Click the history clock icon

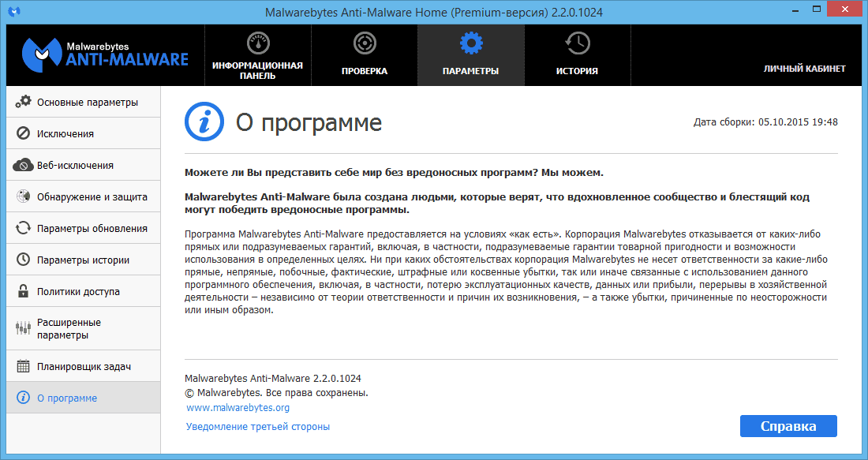(577, 43)
